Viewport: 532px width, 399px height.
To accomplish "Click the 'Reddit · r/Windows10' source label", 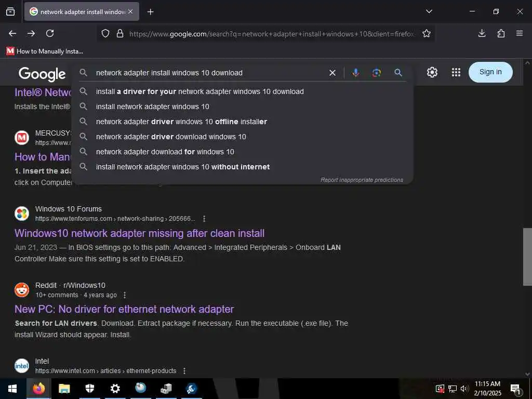I will [70, 285].
